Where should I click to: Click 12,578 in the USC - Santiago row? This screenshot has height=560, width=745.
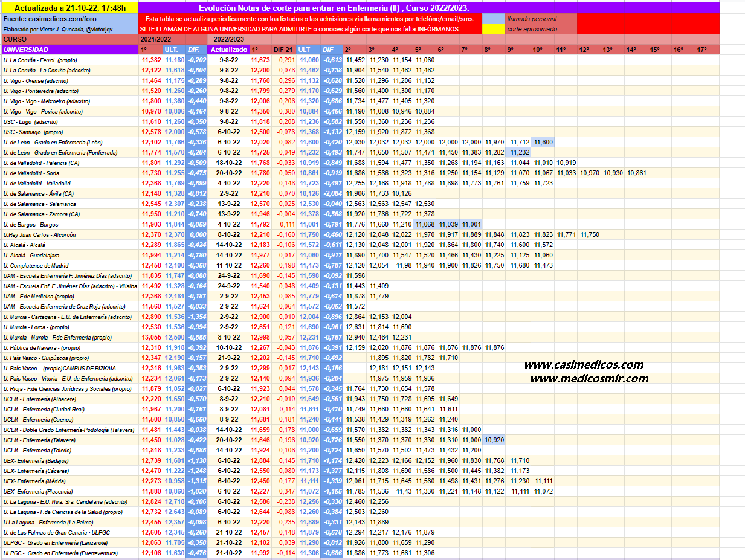coord(151,132)
